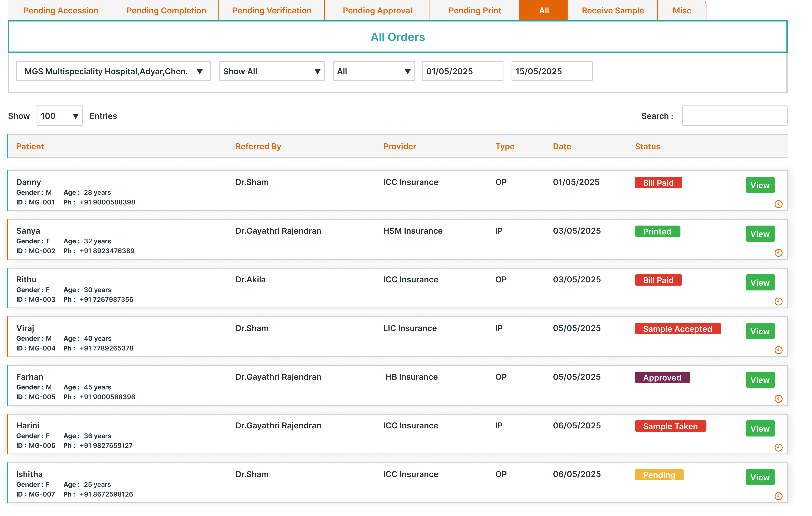Click the clock history icon in Harini's row
The height and width of the screenshot is (516, 812).
(778, 447)
